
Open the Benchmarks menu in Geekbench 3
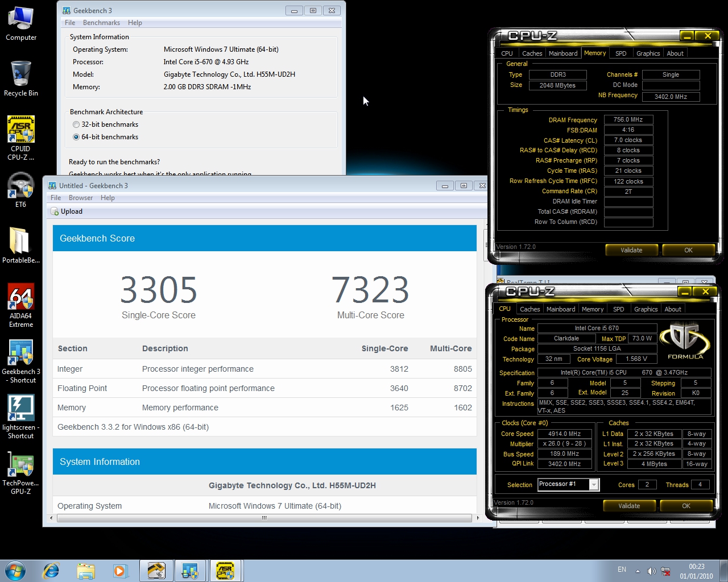(x=101, y=23)
